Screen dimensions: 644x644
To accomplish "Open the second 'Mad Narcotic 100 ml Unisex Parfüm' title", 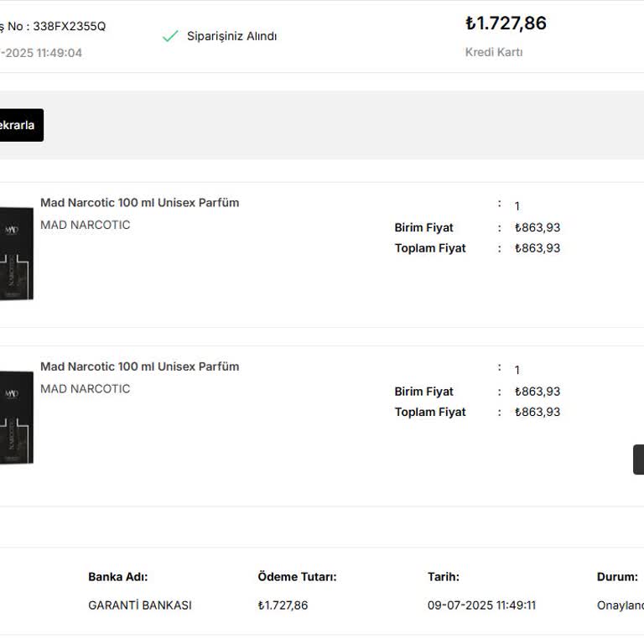I will pyautogui.click(x=139, y=366).
